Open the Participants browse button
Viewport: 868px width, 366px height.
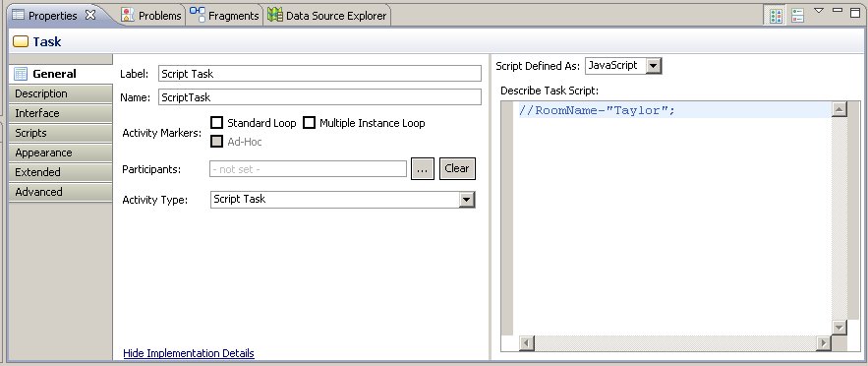(x=423, y=169)
